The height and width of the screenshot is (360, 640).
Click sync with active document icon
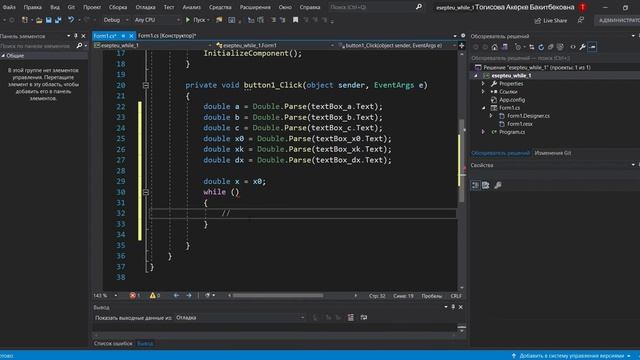[x=531, y=47]
